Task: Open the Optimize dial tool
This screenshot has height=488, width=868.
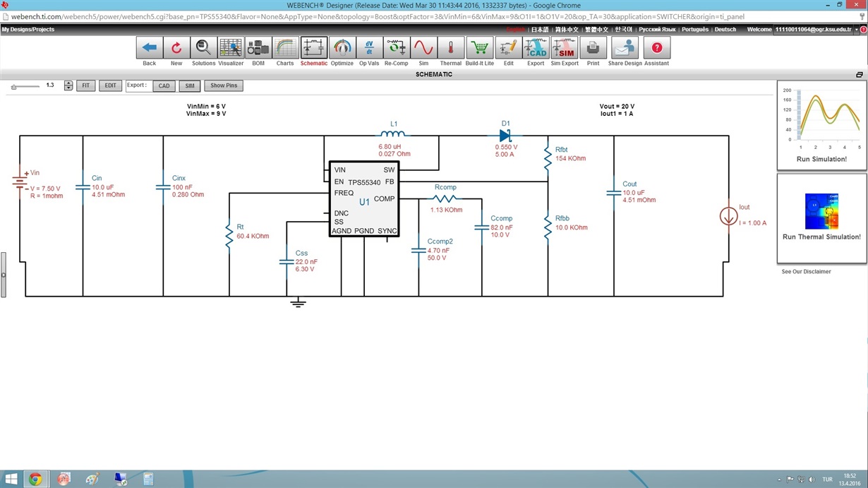Action: [x=342, y=48]
